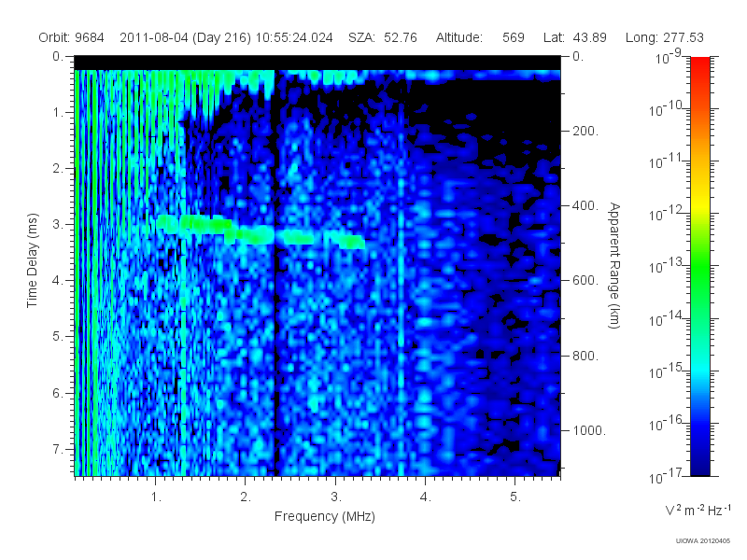Click the 3. tick on time delay axis
This screenshot has width=747, height=560.
(58, 224)
